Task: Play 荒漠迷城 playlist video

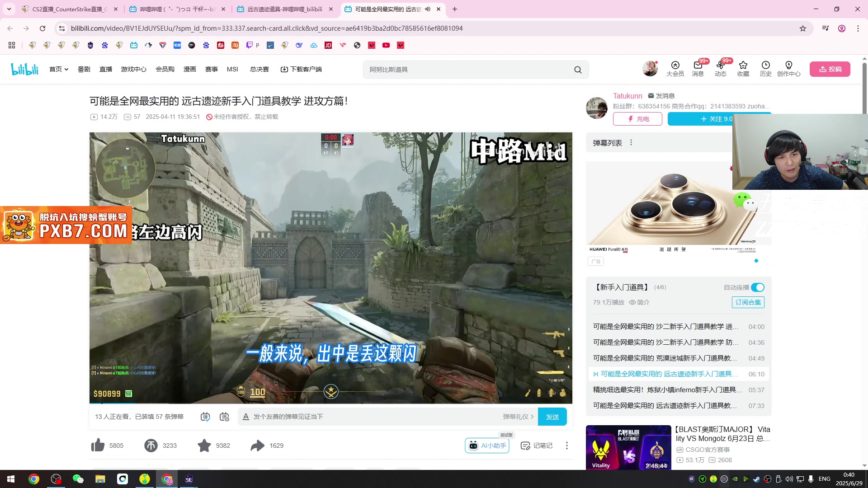Action: [x=679, y=358]
